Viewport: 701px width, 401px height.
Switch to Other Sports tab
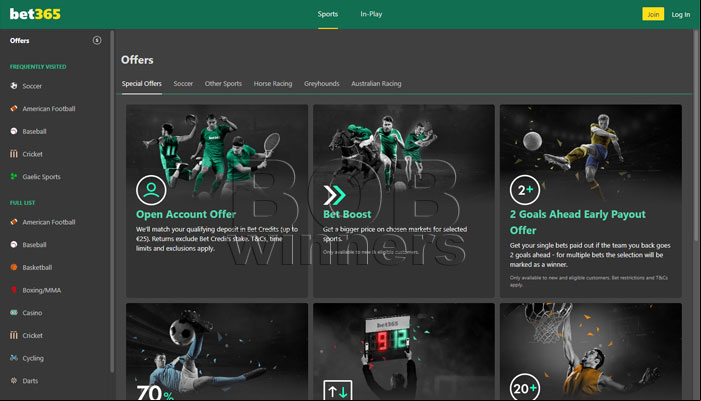click(x=223, y=84)
